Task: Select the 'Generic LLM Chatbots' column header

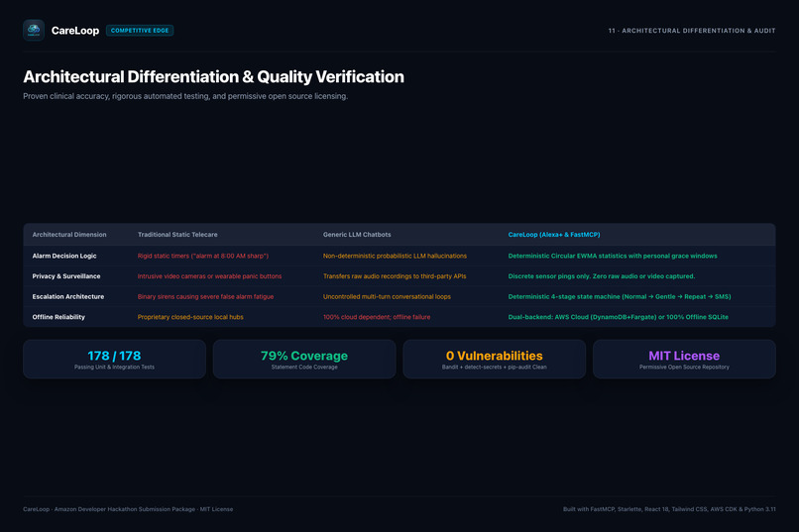Action: (x=357, y=235)
